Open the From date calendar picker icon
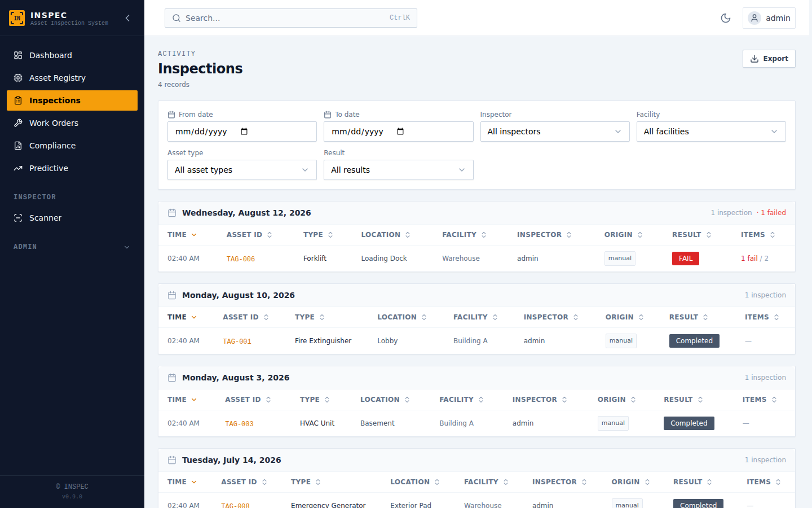This screenshot has width=812, height=508. (244, 132)
